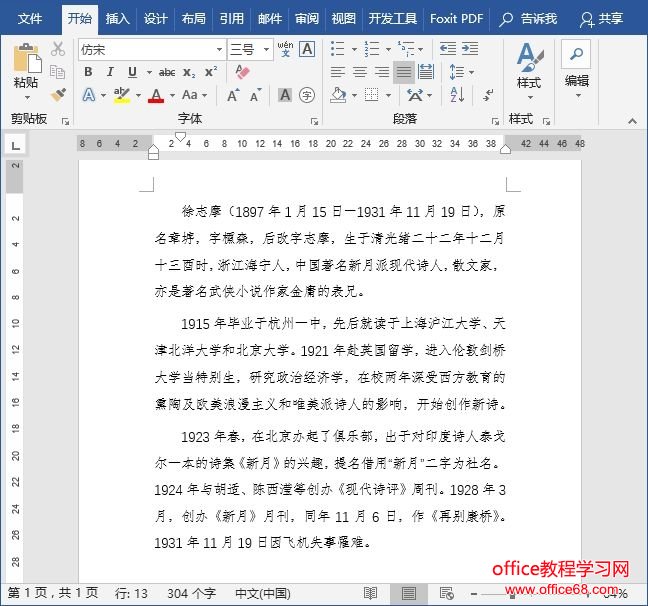Toggle strikethrough abc formatting
Image resolution: width=648 pixels, height=606 pixels.
(x=167, y=73)
